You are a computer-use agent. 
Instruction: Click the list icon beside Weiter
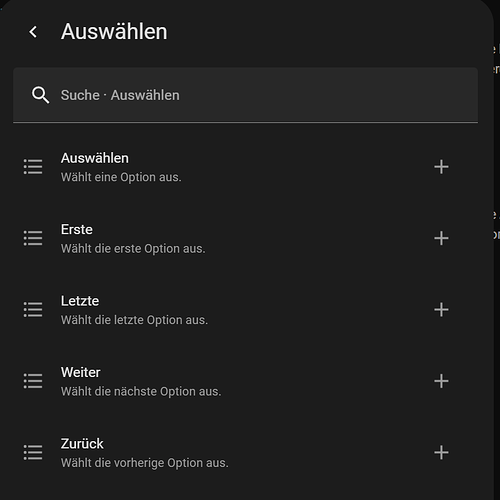point(33,381)
